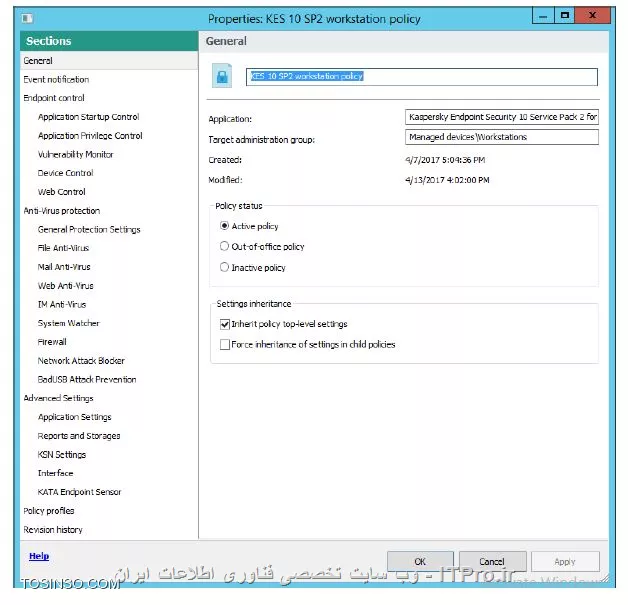Open the General section
Image resolution: width=628 pixels, height=605 pixels.
pos(109,61)
